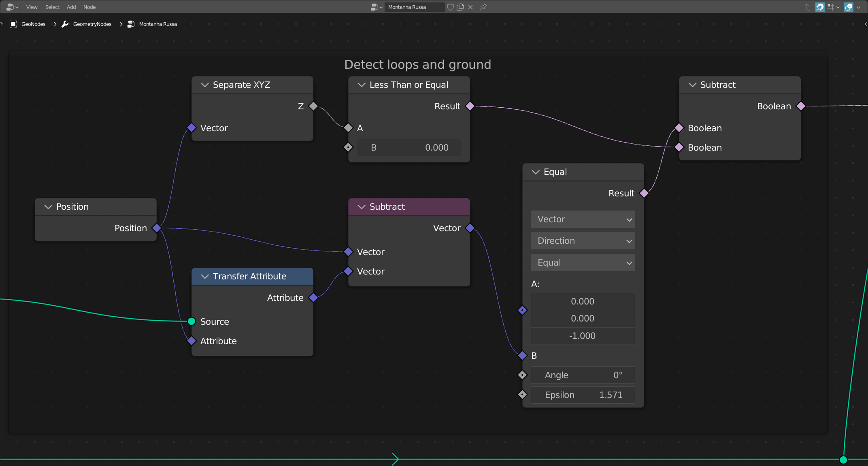
Task: Select the Direction dropdown in Equal node
Action: point(581,240)
